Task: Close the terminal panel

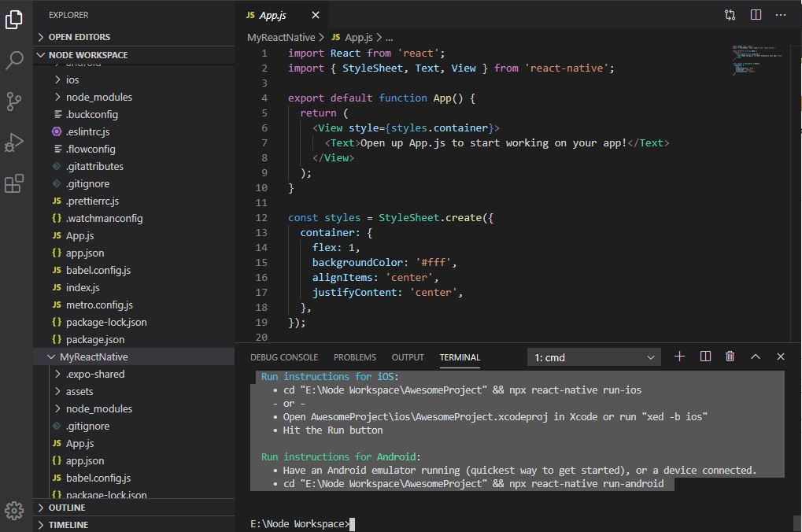Action: pos(781,357)
